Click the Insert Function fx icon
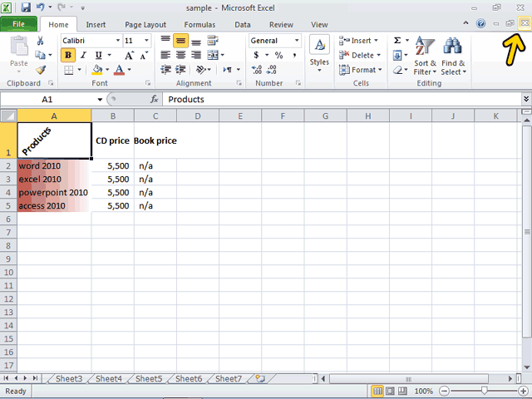 [x=155, y=99]
